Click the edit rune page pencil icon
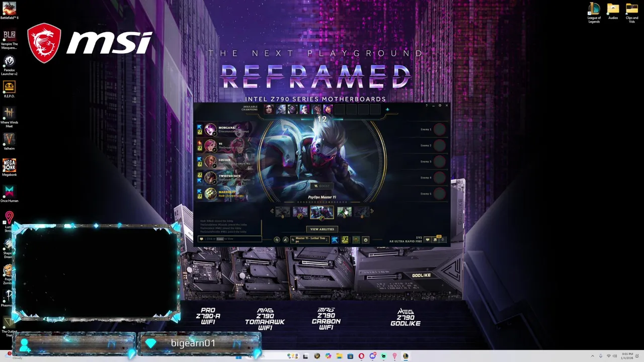 [x=285, y=240]
